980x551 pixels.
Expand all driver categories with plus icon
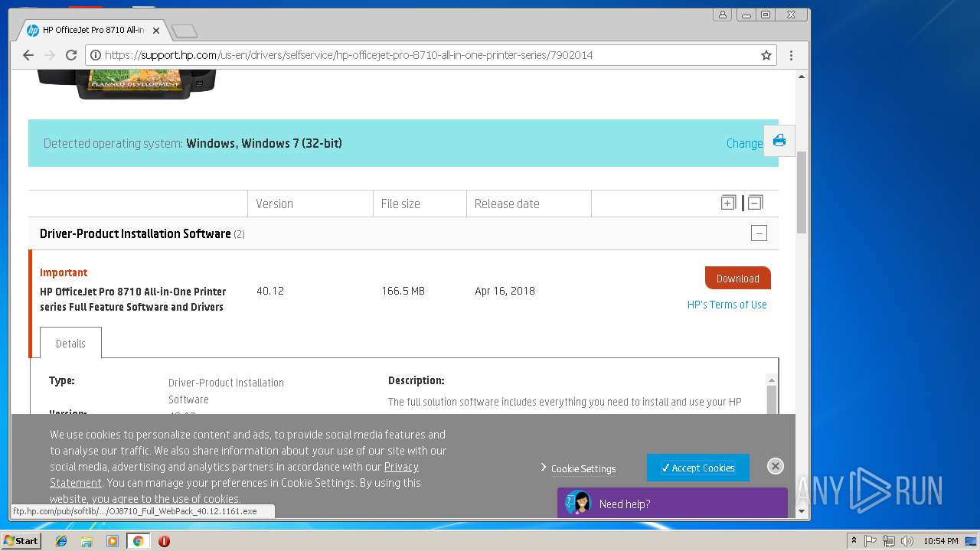point(728,203)
